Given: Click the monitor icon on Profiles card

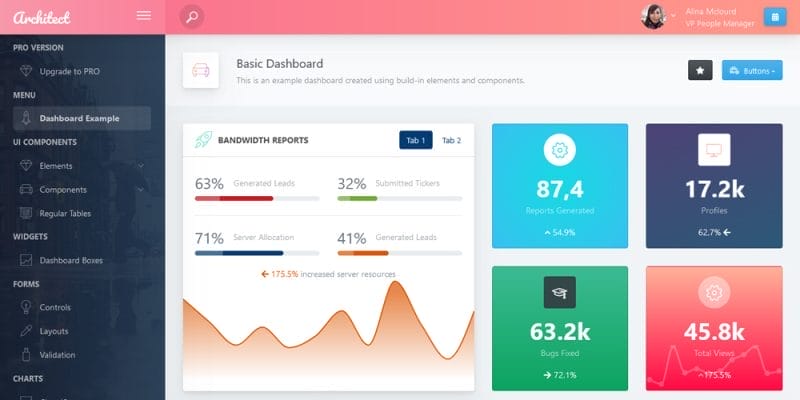Looking at the screenshot, I should coord(714,150).
